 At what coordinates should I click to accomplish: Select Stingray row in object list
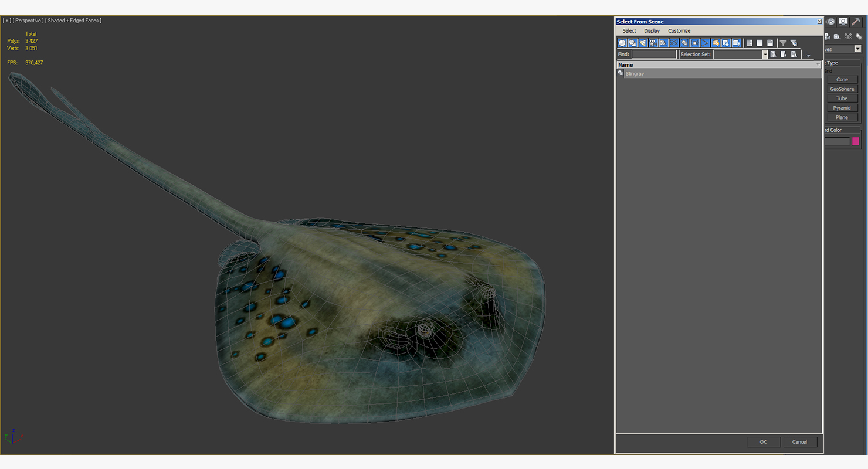(719, 73)
